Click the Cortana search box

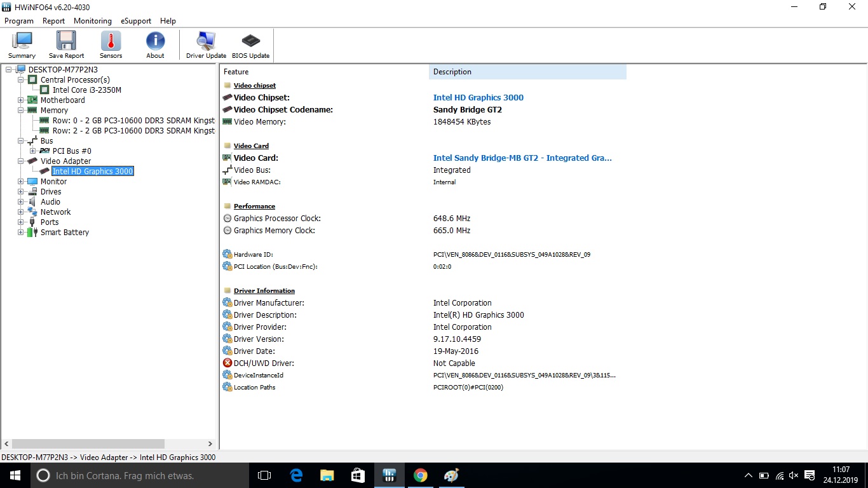[139, 475]
